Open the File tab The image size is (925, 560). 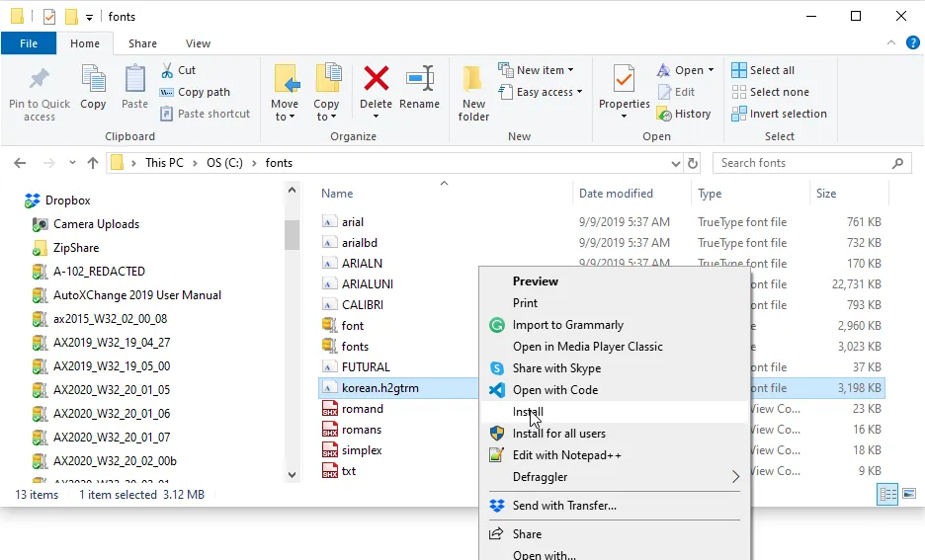click(29, 43)
